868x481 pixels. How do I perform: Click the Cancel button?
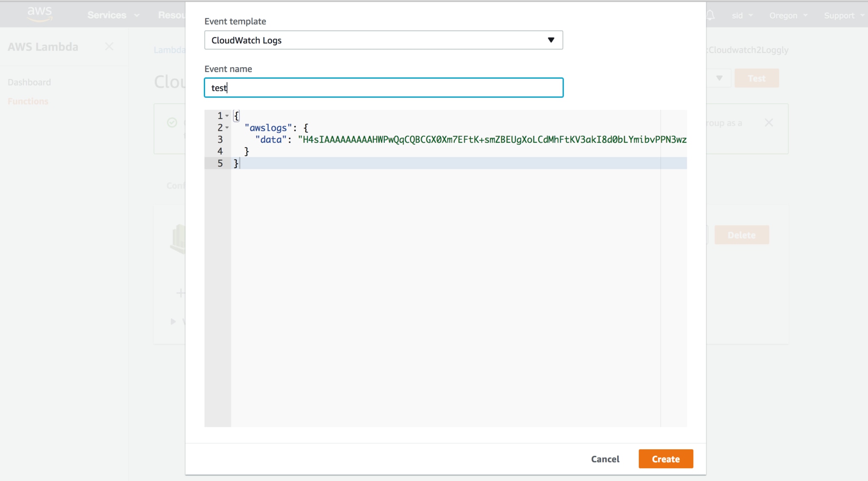[605, 459]
